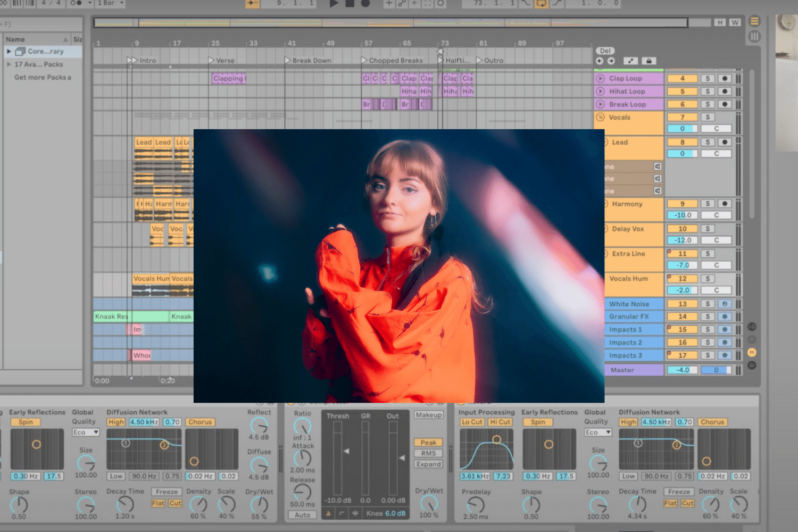Click the 4 / 4 time signature field
The width and height of the screenshot is (798, 532).
pyautogui.click(x=52, y=3)
